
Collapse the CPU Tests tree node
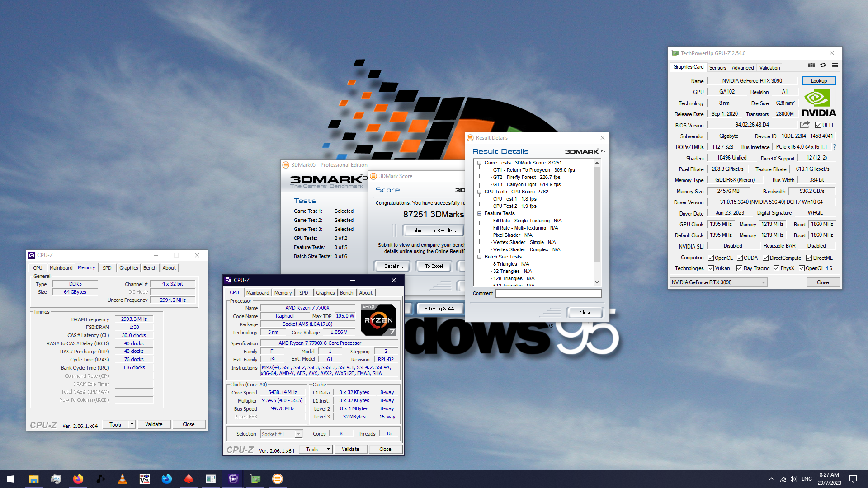[x=479, y=192]
